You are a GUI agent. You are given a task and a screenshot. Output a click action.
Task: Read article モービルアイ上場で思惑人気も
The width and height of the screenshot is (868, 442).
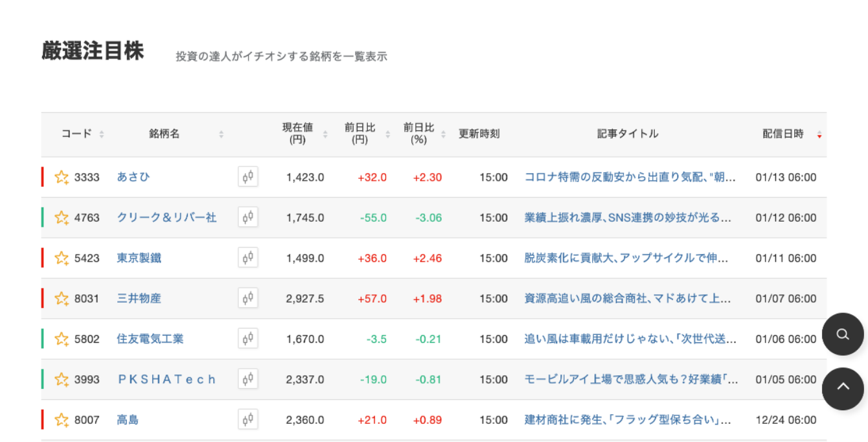tap(631, 380)
